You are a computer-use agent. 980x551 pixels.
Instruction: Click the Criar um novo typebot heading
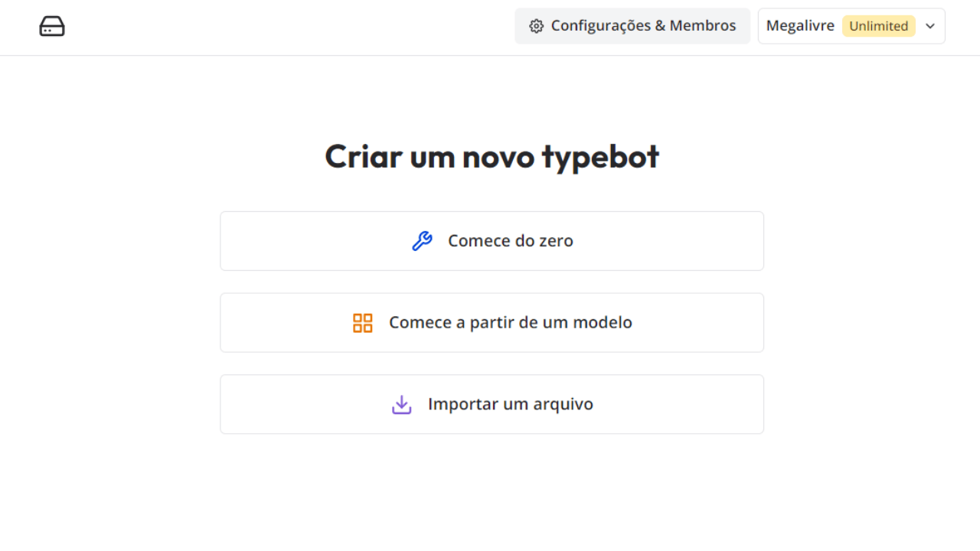pyautogui.click(x=492, y=156)
